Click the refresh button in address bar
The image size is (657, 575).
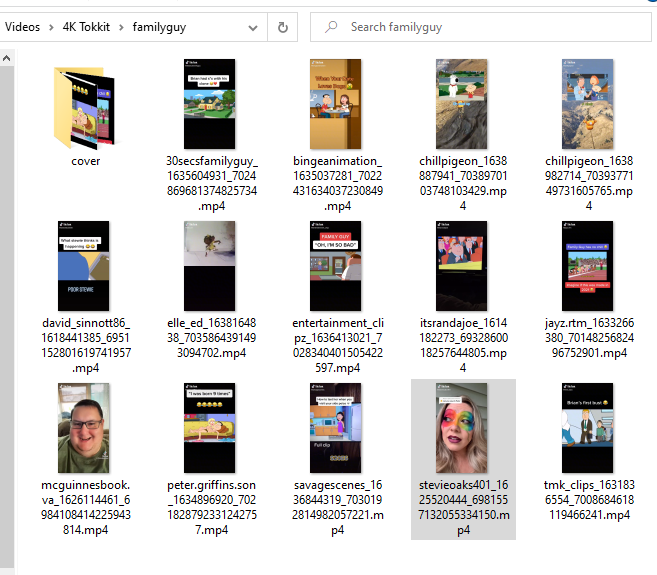[283, 27]
